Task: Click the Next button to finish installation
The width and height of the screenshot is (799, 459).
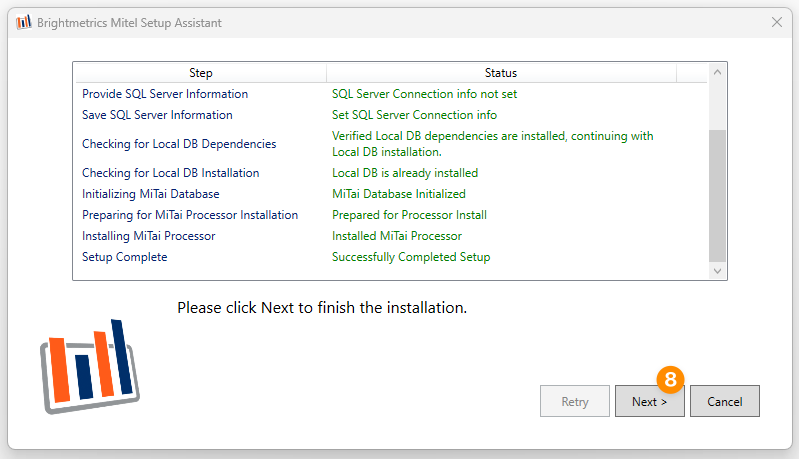Action: point(649,401)
